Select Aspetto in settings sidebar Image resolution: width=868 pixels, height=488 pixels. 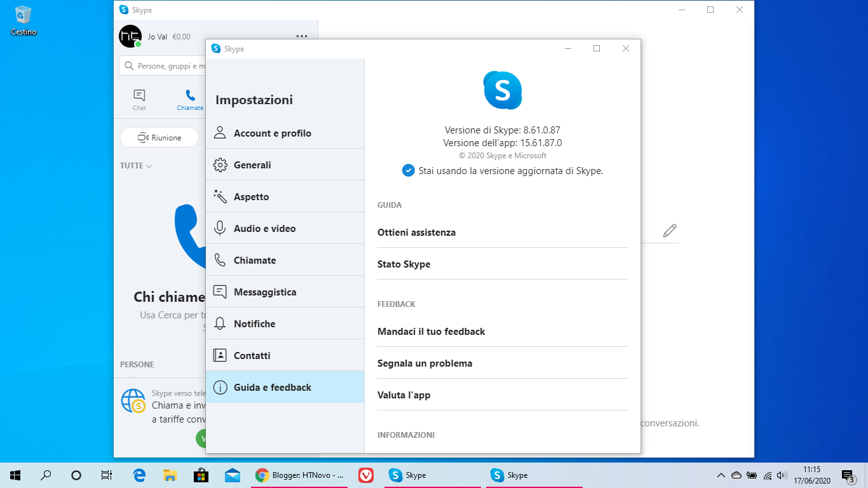(285, 196)
